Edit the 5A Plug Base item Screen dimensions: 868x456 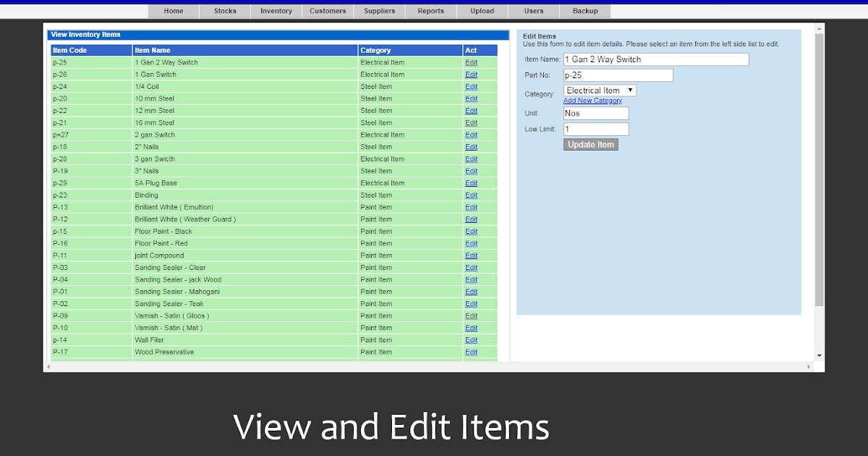click(x=471, y=182)
